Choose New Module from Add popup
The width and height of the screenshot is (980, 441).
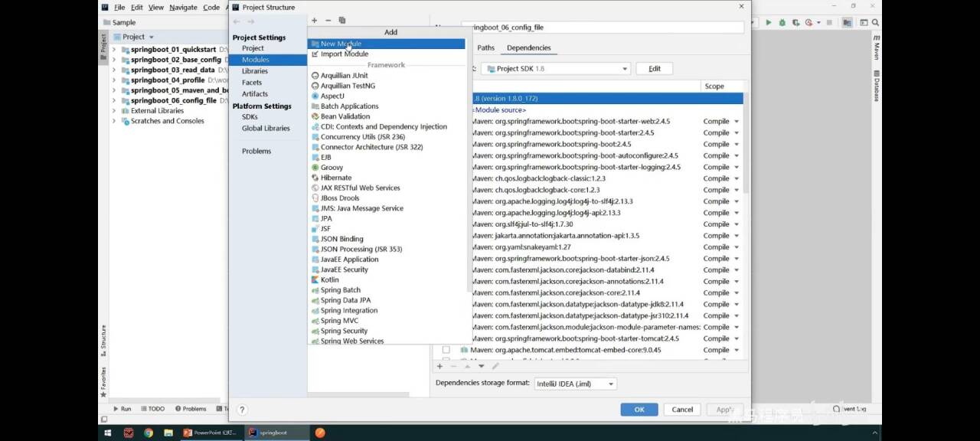(386, 44)
